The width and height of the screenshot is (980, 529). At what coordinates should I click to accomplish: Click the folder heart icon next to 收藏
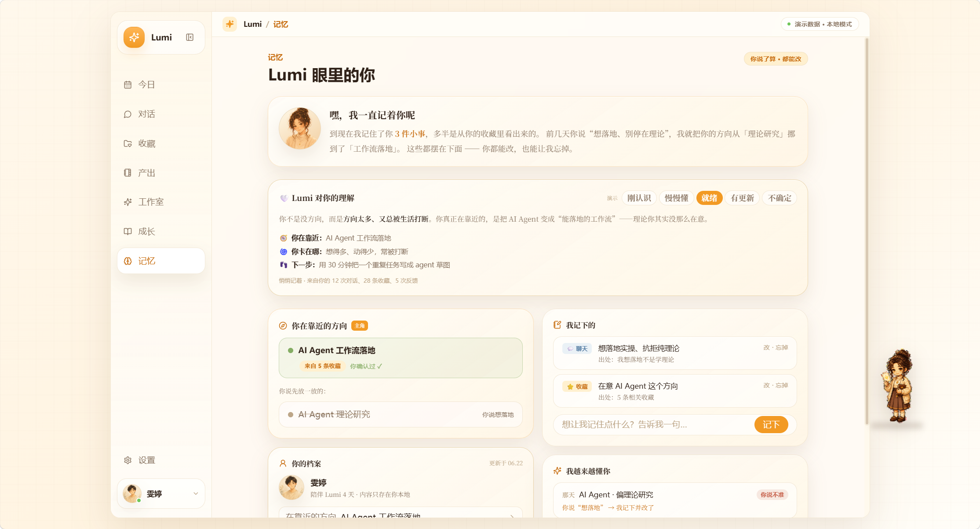128,144
